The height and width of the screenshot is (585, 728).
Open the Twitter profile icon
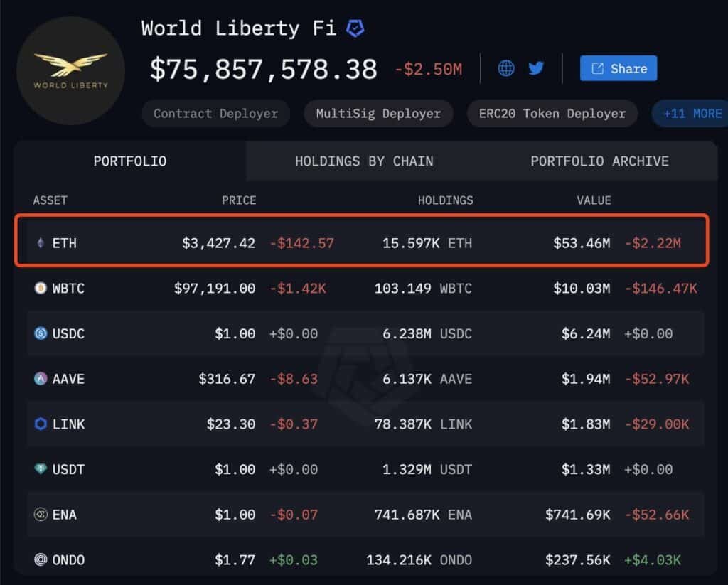click(536, 68)
